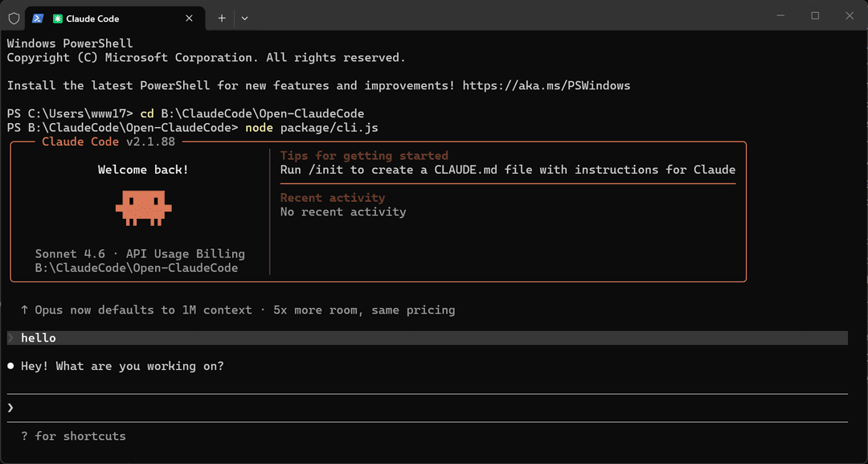Viewport: 868px width, 464px height.
Task: Click the shield icon in title bar
Action: (14, 18)
